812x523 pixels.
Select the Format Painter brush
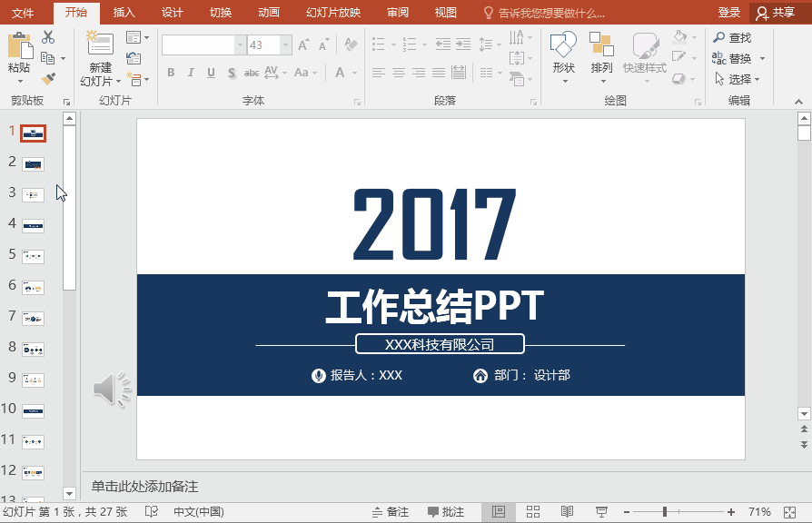click(x=48, y=79)
